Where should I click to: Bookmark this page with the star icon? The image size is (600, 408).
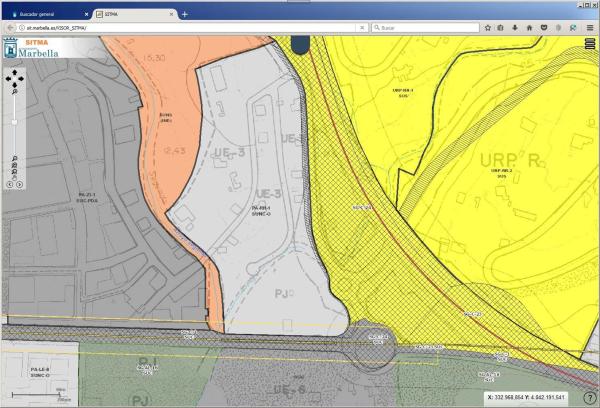click(x=488, y=28)
